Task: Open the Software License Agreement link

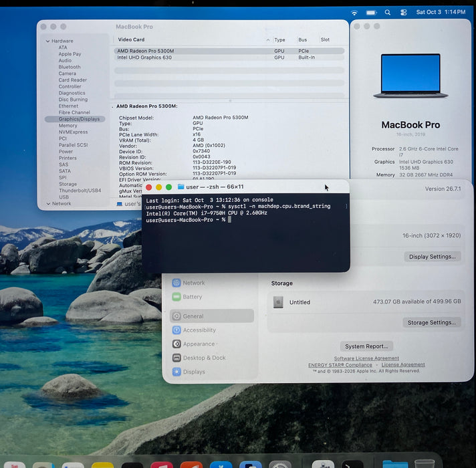Action: [x=366, y=358]
